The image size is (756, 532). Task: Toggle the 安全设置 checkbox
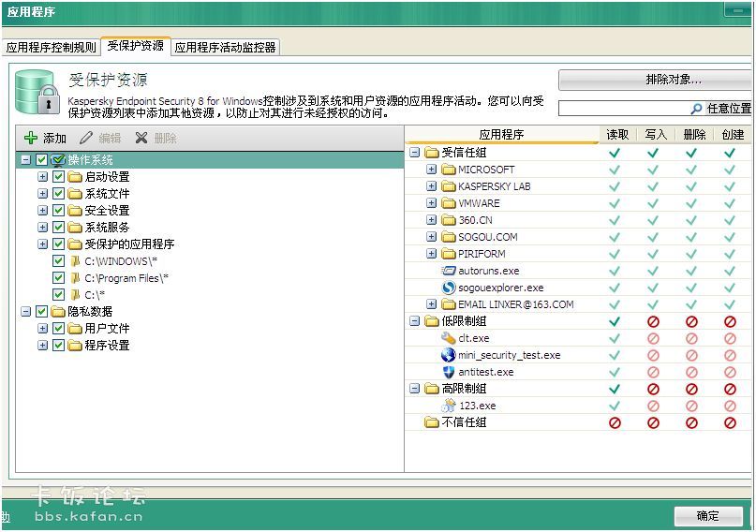(58, 211)
